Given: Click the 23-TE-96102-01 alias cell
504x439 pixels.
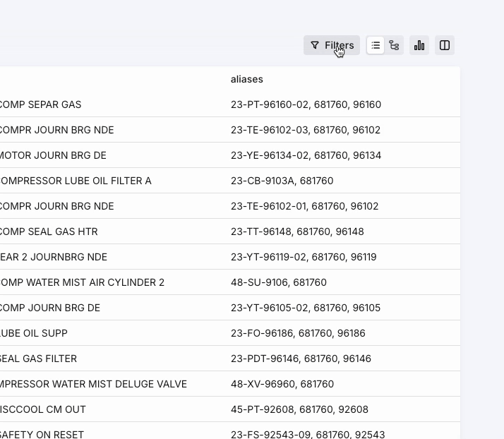Looking at the screenshot, I should (x=304, y=206).
